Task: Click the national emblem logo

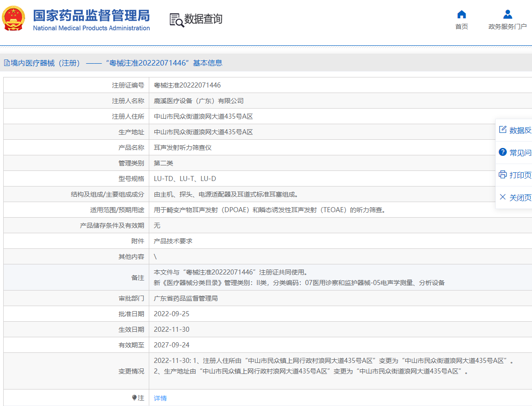Action: pos(14,19)
